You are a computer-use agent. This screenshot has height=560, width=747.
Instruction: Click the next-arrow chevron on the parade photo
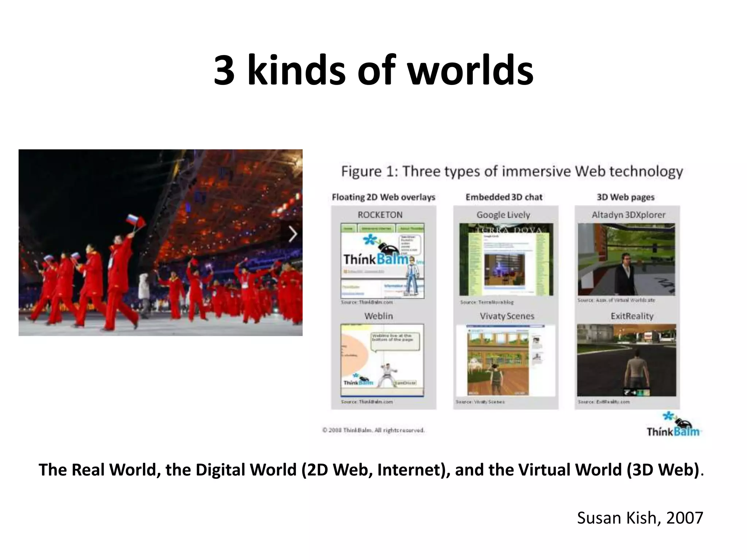(293, 234)
